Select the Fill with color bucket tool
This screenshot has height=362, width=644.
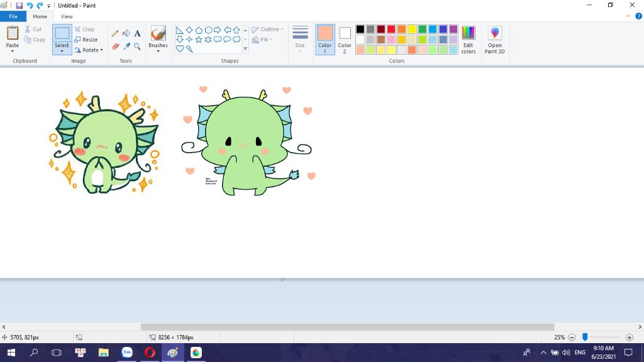[x=126, y=33]
